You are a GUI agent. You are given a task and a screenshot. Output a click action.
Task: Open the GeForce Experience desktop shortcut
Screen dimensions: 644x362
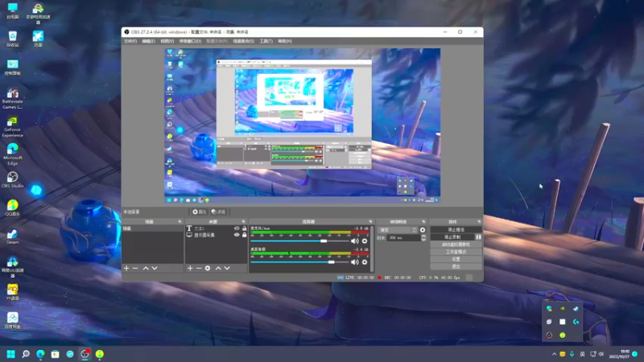(x=12, y=126)
